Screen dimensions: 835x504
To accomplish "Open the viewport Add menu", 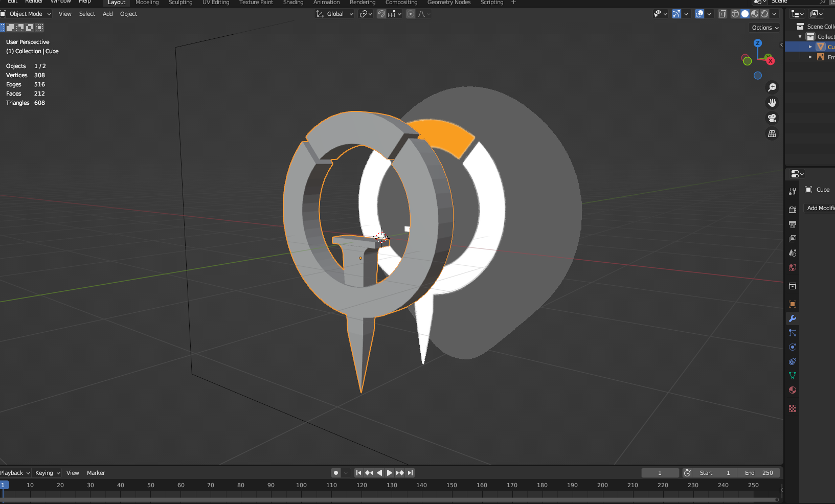I will pos(107,14).
